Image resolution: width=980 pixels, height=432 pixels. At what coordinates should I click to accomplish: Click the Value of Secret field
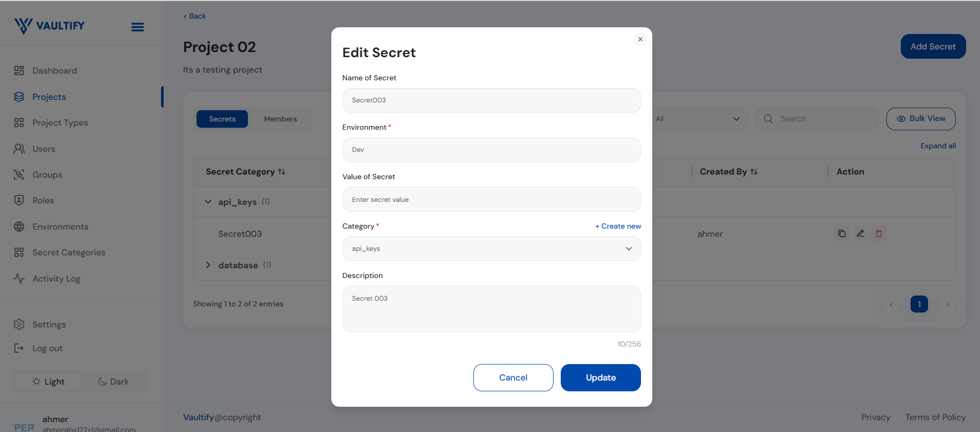pyautogui.click(x=491, y=199)
